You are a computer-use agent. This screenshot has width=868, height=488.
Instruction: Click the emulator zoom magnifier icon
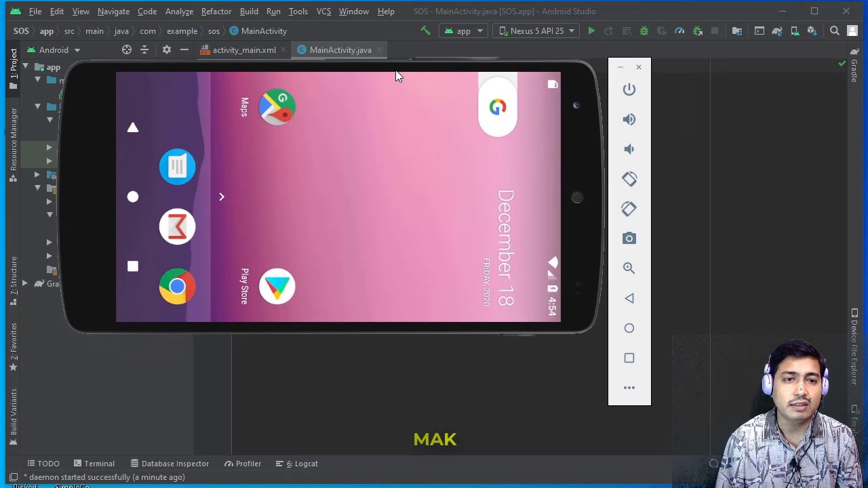[629, 268]
